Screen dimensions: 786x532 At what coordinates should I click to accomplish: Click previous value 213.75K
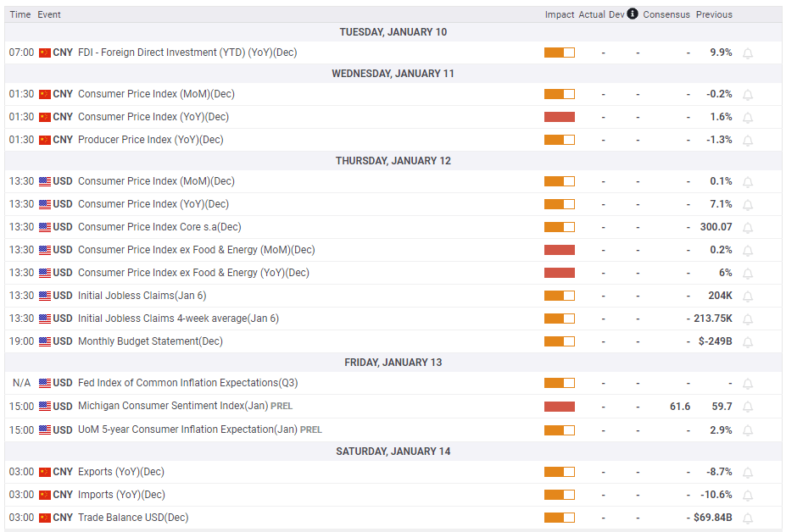click(713, 319)
